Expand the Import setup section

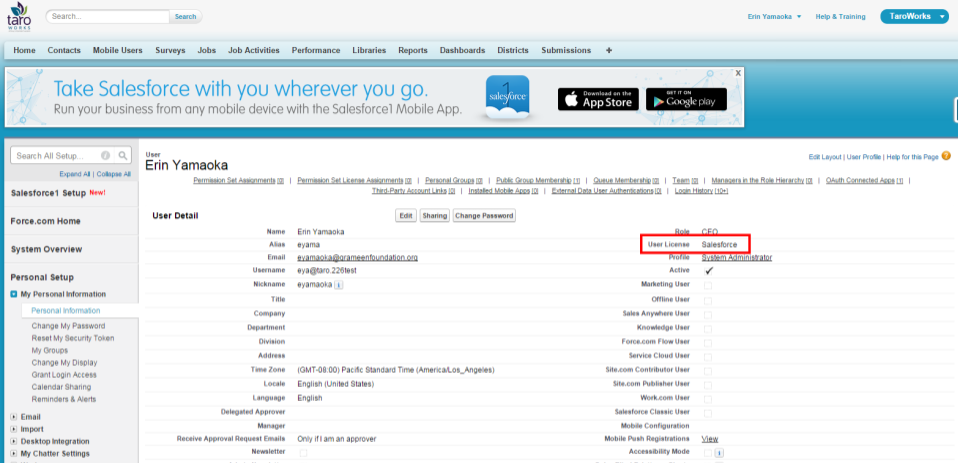(13, 429)
